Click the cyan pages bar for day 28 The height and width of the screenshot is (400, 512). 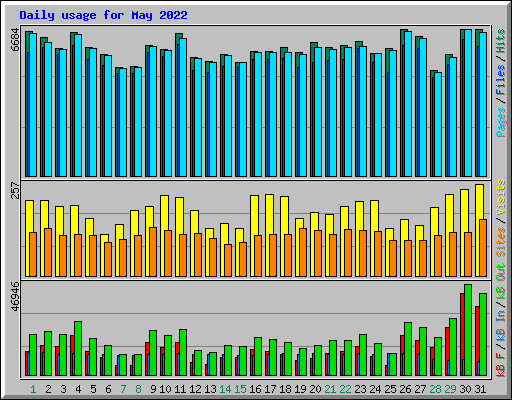438,124
